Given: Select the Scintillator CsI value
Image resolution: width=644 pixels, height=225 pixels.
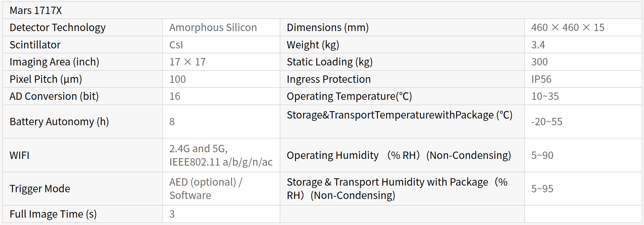Looking at the screenshot, I should [x=176, y=45].
